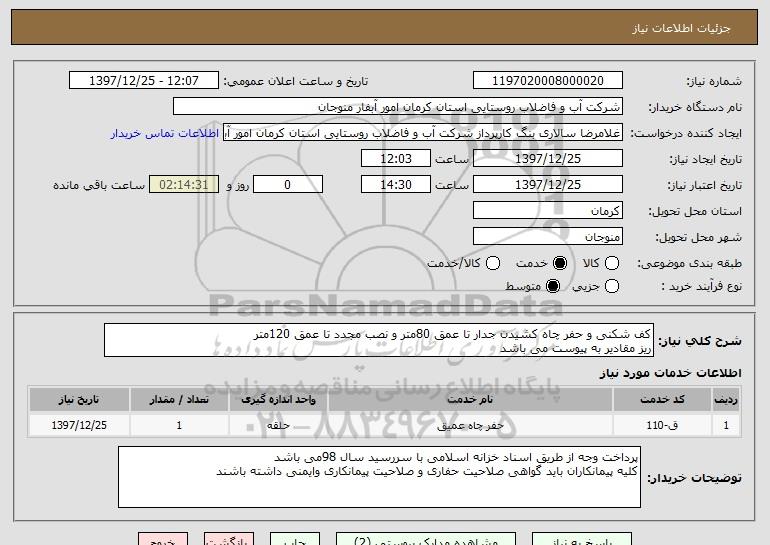Choose the جزیی purchase type radio
The width and height of the screenshot is (770, 545).
coord(612,286)
